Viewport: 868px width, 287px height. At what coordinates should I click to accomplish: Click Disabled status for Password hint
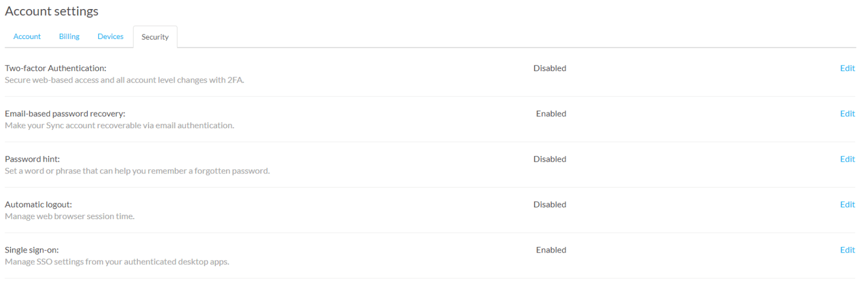[x=549, y=159]
